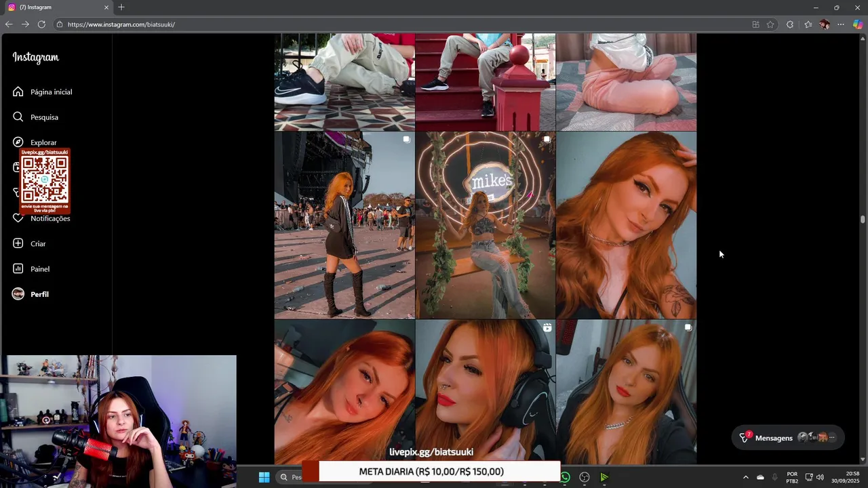Open Mensagens floating button

pos(789,438)
